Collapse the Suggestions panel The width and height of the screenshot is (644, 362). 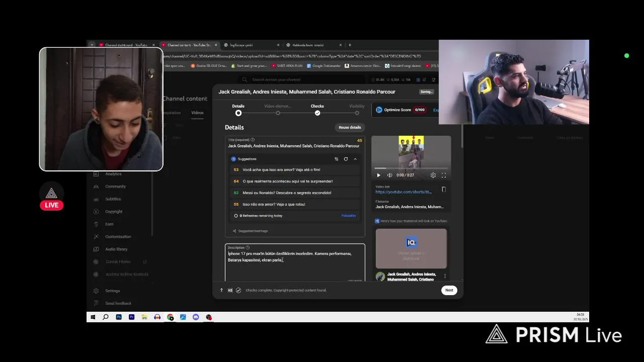(x=355, y=159)
